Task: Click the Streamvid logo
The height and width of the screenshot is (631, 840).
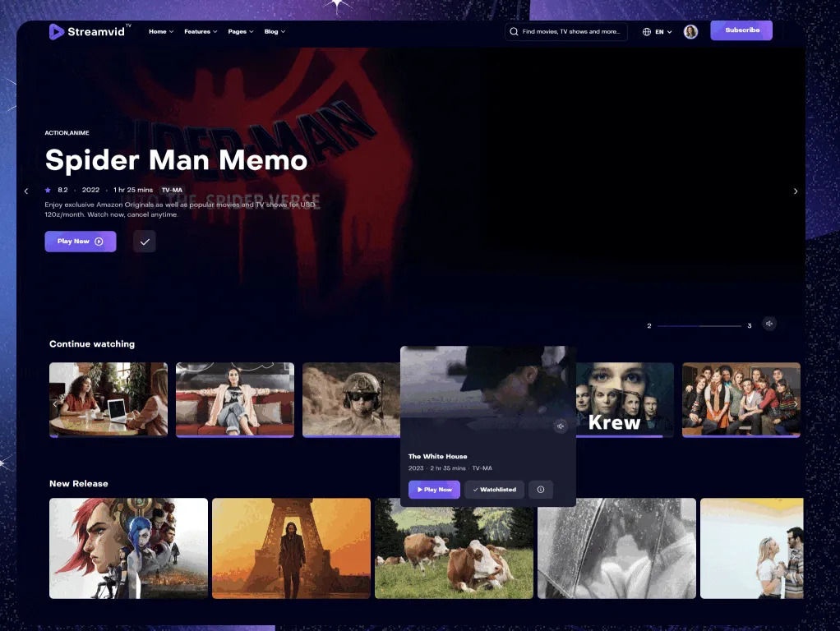Action: click(x=90, y=31)
